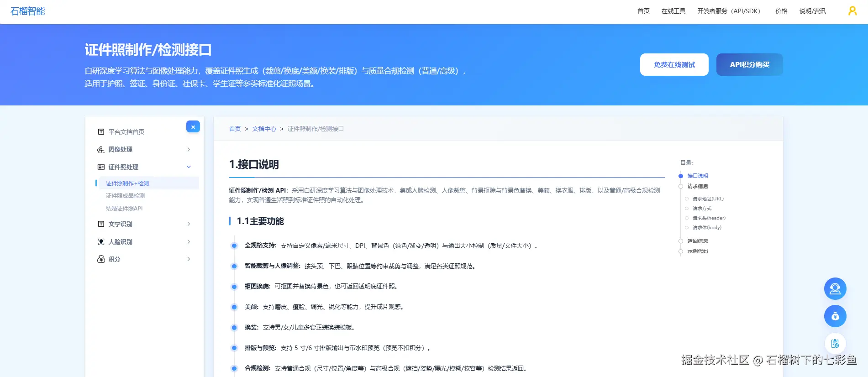
Task: Click the 抠图换底 feature line
Action: 322,287
